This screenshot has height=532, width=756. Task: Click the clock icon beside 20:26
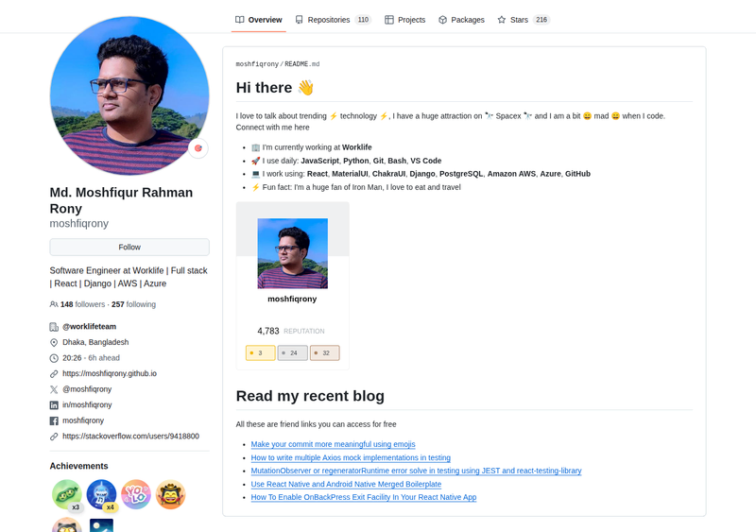54,358
